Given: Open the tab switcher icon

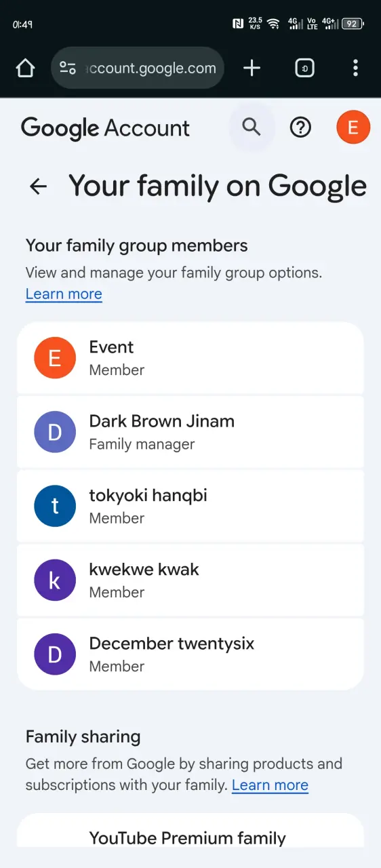Looking at the screenshot, I should pyautogui.click(x=305, y=68).
